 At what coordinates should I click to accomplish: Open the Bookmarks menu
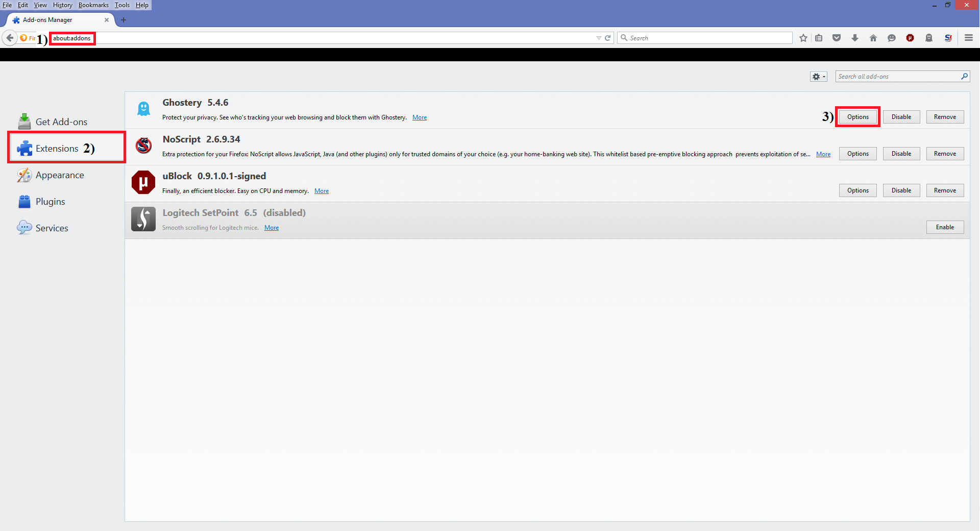[93, 5]
